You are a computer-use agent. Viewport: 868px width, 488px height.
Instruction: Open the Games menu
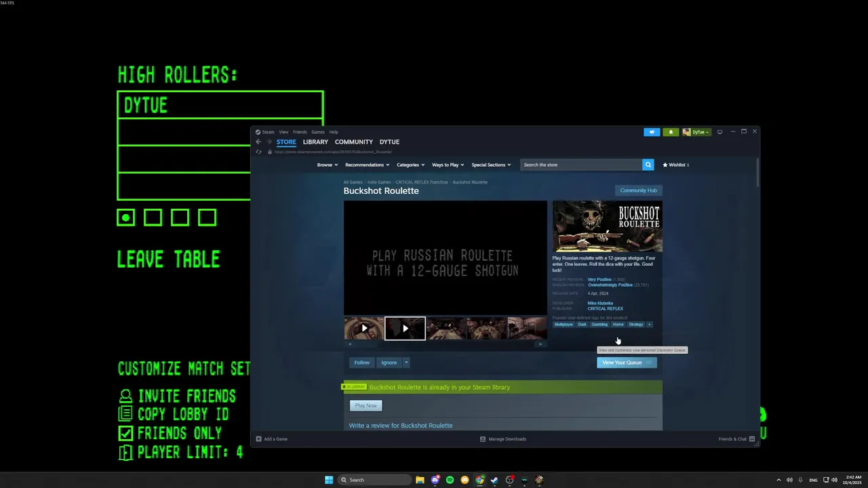[318, 132]
